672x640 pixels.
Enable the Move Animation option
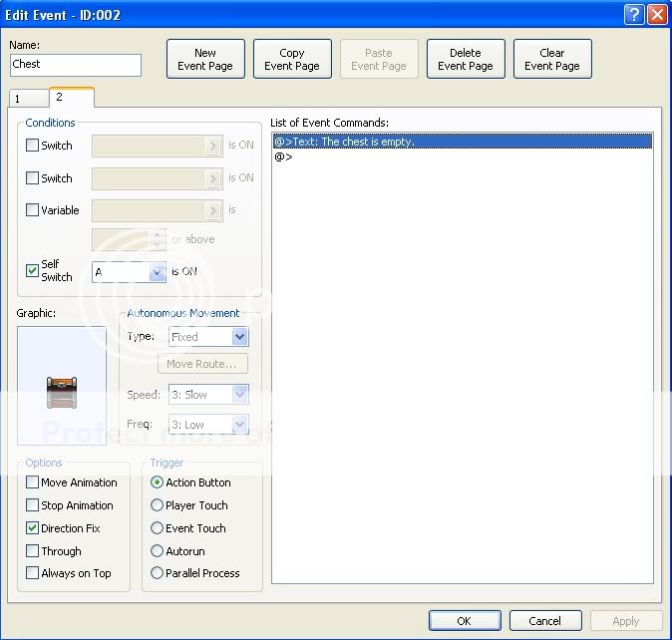[x=33, y=482]
